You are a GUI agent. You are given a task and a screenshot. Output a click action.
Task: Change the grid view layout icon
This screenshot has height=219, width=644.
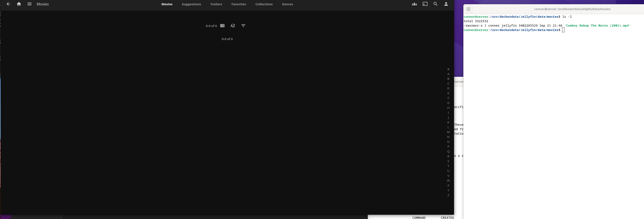(222, 26)
